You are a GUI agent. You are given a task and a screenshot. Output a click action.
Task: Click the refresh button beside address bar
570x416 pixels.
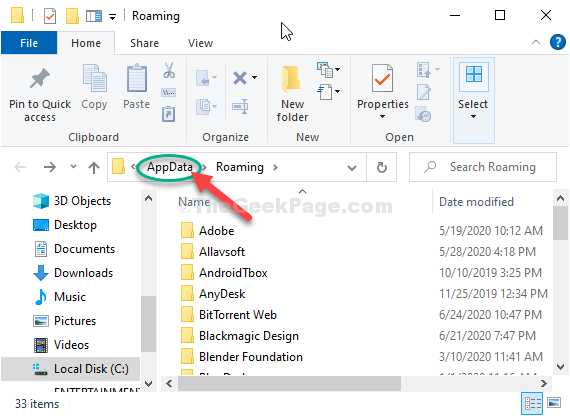coord(382,167)
